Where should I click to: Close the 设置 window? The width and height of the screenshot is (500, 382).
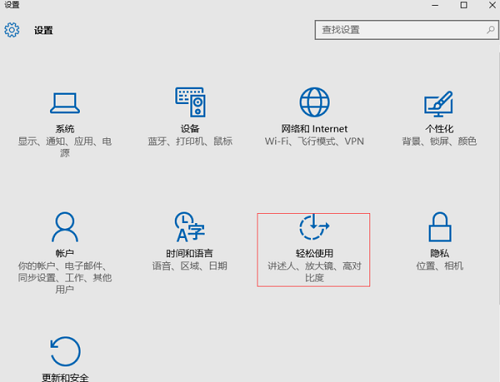click(x=492, y=5)
